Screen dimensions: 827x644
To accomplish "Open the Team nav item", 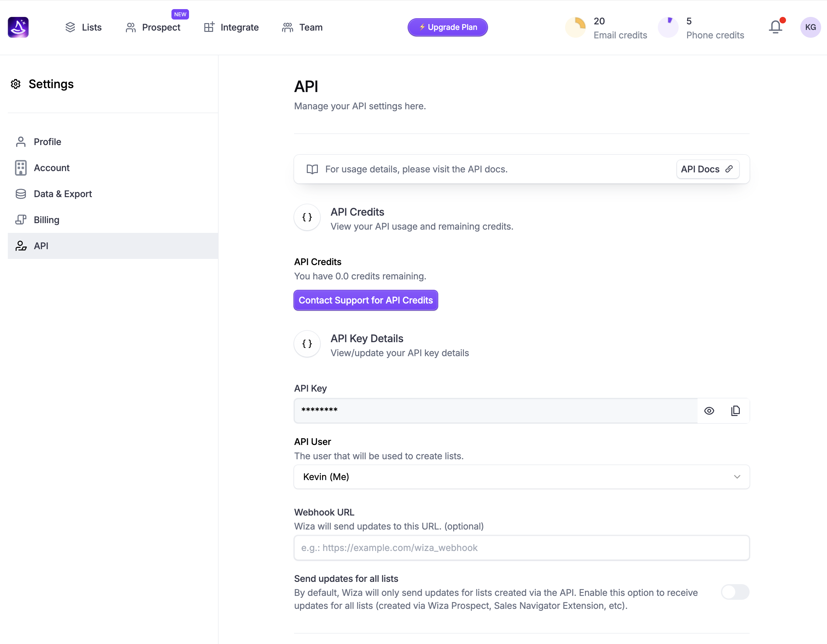I will pyautogui.click(x=302, y=27).
